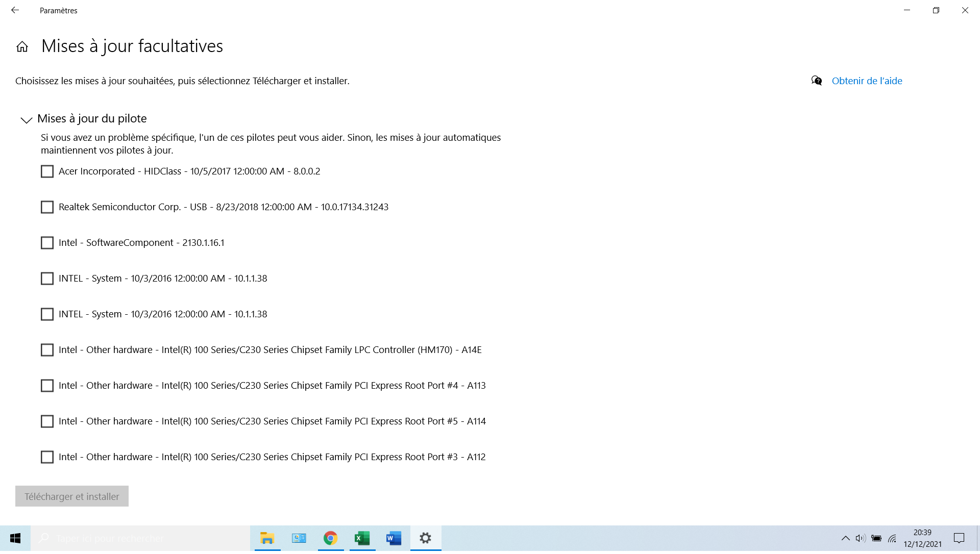This screenshot has width=980, height=554.
Task: Open the clock and date calendar
Action: coord(922,538)
